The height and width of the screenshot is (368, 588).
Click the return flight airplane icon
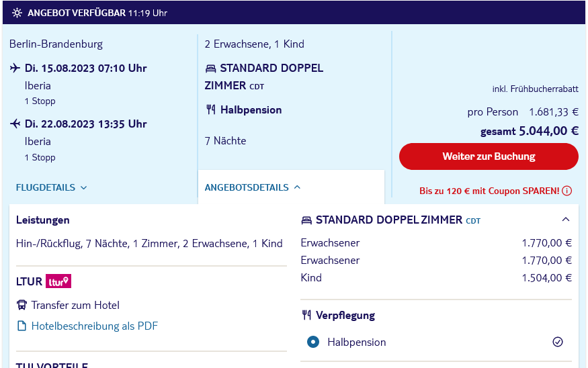click(15, 124)
